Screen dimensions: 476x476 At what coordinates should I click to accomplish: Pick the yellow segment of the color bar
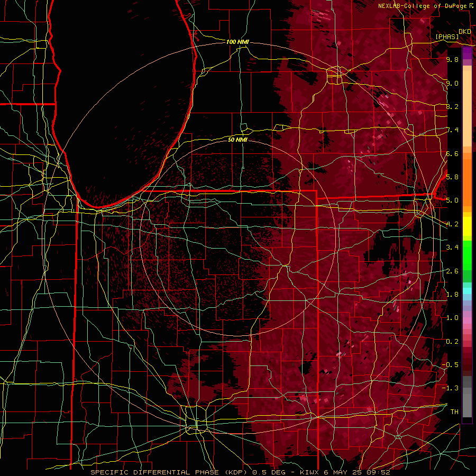coord(467,226)
